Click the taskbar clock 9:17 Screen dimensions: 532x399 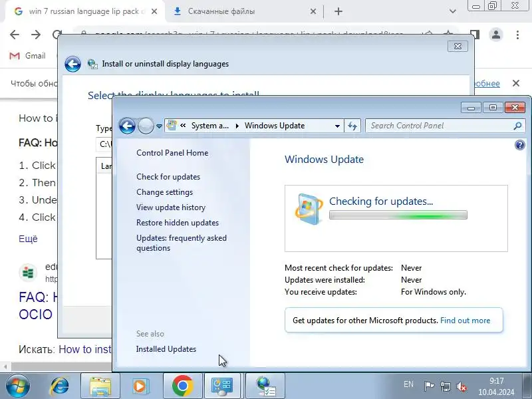[x=496, y=381]
